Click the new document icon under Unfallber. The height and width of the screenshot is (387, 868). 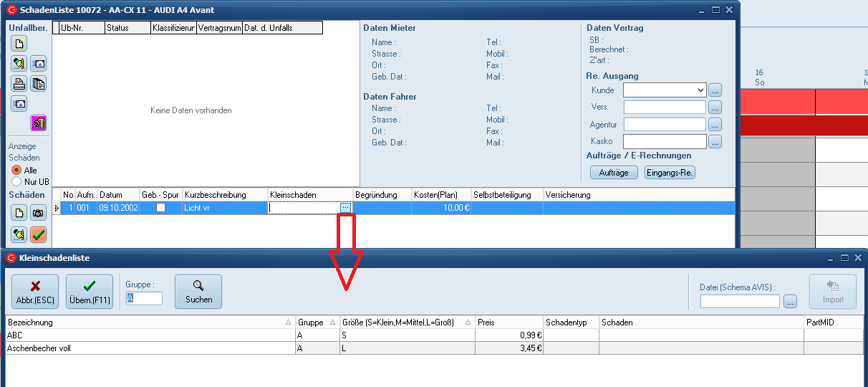click(19, 43)
